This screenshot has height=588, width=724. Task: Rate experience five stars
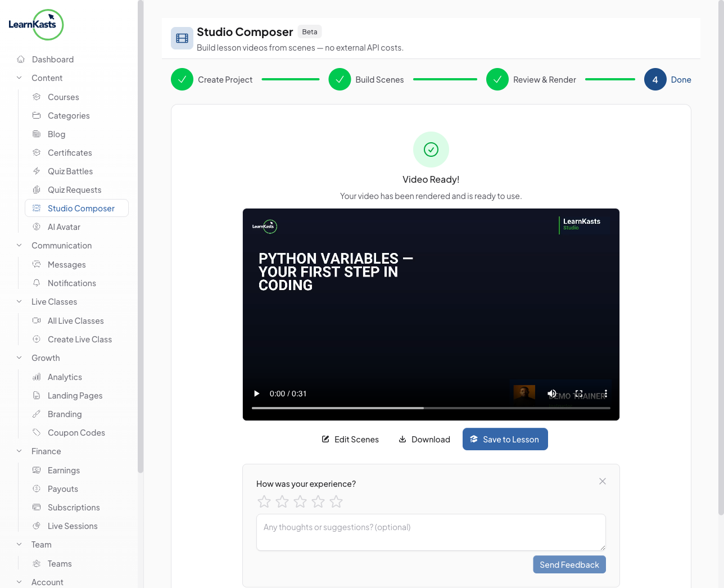336,501
